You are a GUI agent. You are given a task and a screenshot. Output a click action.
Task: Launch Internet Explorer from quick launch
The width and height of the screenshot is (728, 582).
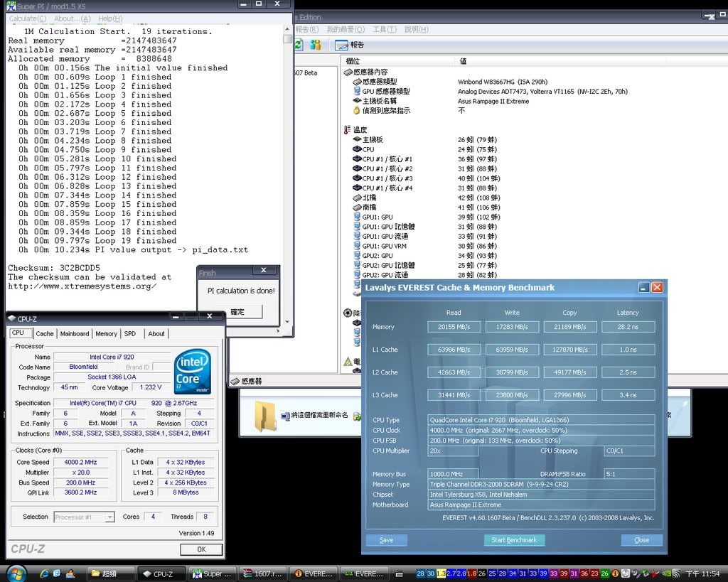45,573
